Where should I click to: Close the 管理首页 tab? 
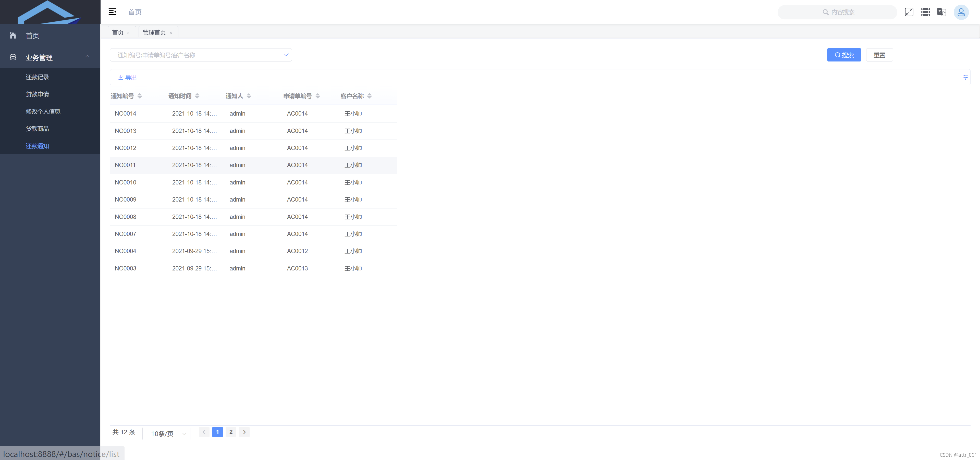[x=171, y=33]
